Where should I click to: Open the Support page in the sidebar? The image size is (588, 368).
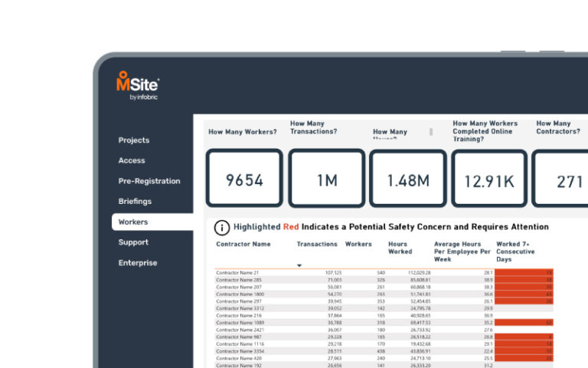[x=133, y=242]
